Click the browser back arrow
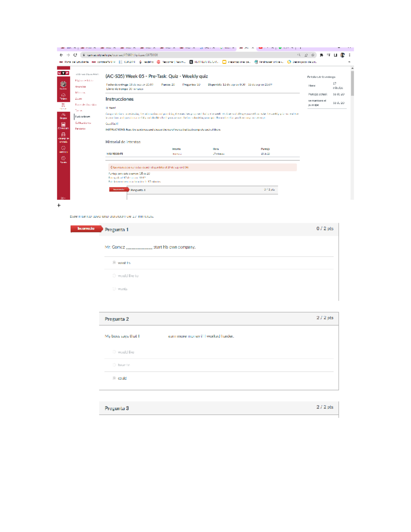Screen dimensions: 411x532 61,55
